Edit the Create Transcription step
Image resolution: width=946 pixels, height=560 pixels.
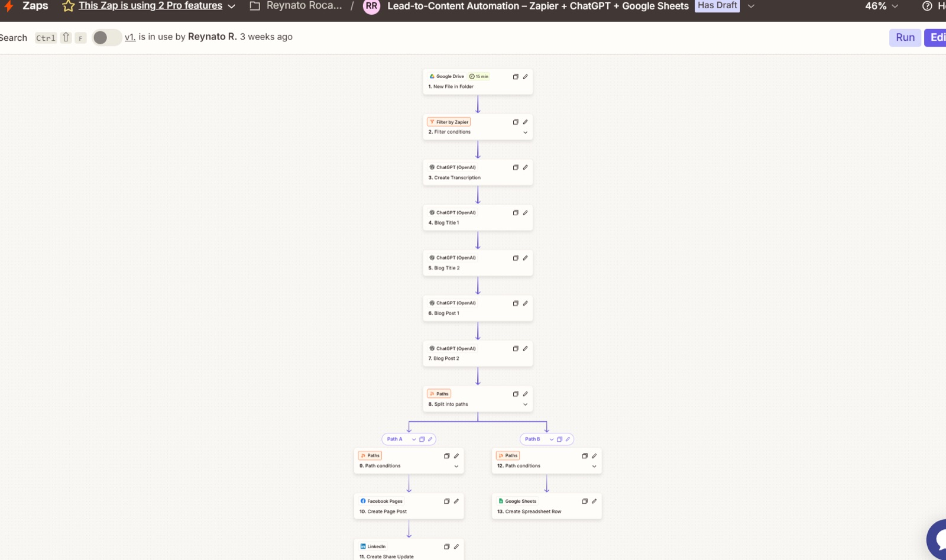pos(525,167)
